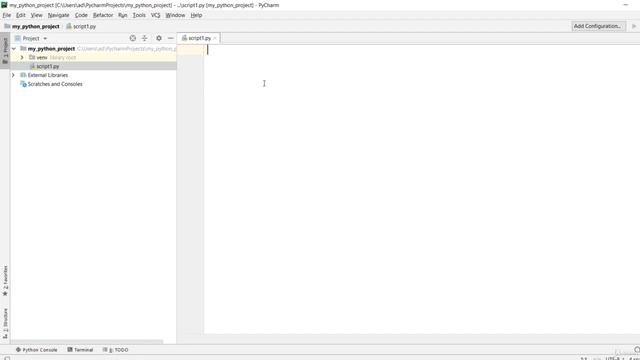Open the Run menu
The height and width of the screenshot is (360, 640).
tap(122, 15)
